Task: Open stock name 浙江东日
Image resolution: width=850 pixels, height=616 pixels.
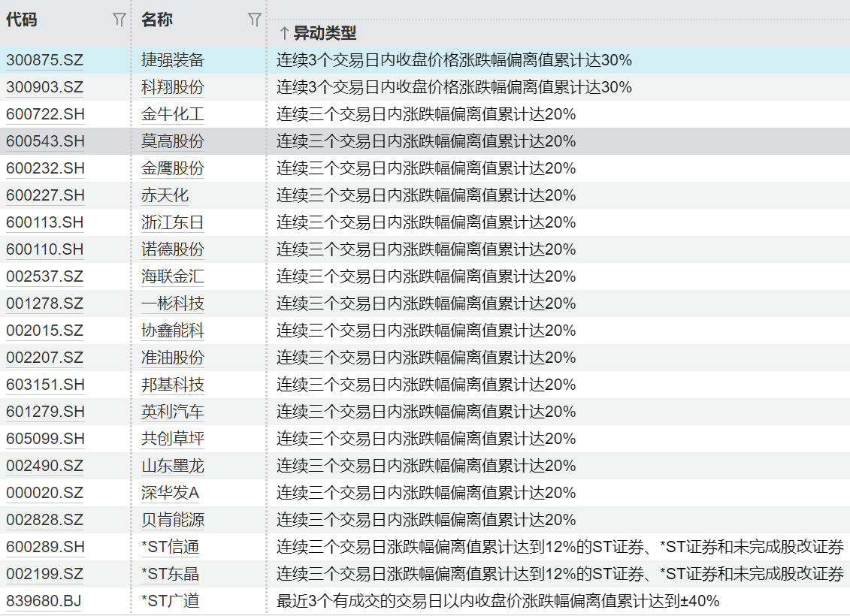Action: pyautogui.click(x=172, y=222)
